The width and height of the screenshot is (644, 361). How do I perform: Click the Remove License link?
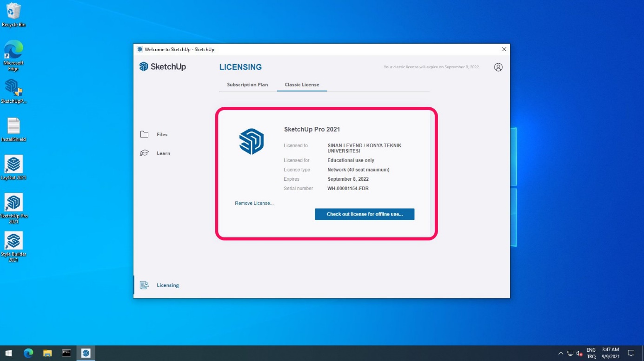coord(254,203)
